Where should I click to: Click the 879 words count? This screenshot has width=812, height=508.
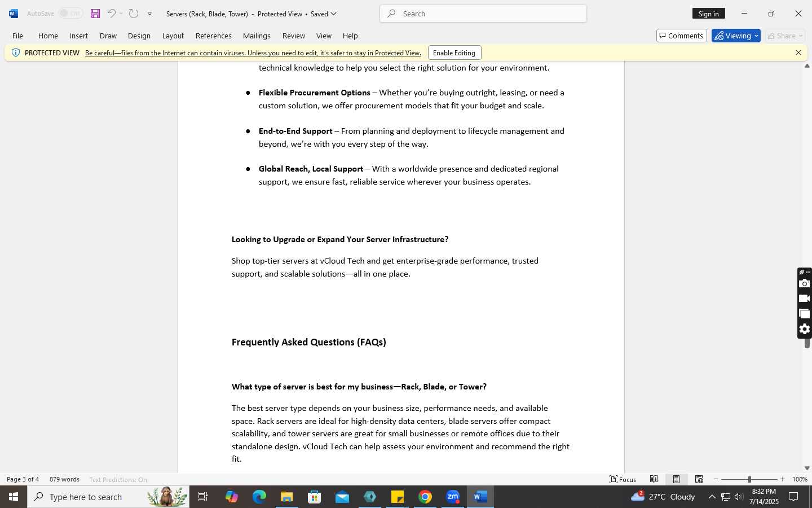[x=64, y=479]
